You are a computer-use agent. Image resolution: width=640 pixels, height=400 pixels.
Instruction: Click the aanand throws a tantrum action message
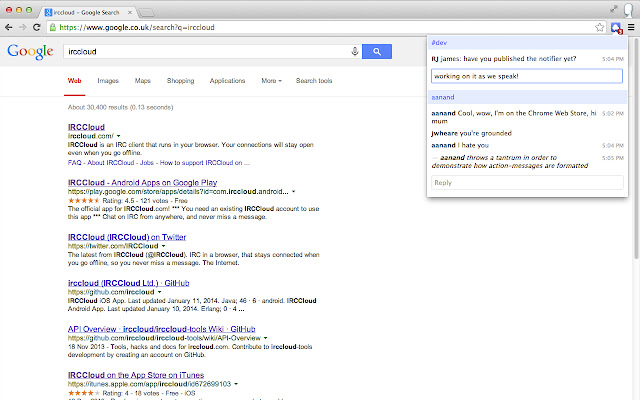(x=510, y=162)
